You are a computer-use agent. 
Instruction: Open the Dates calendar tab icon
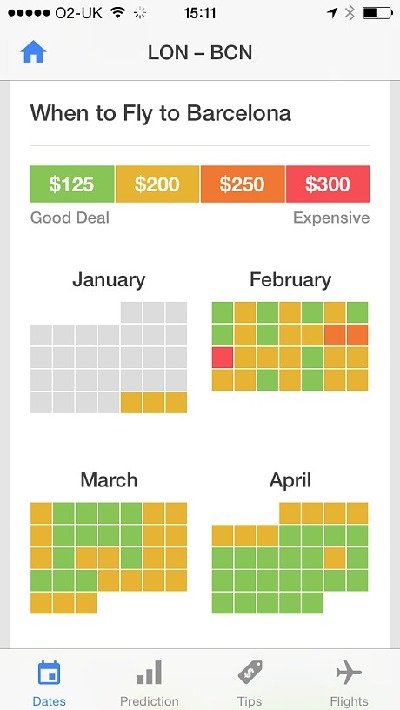coord(49,673)
